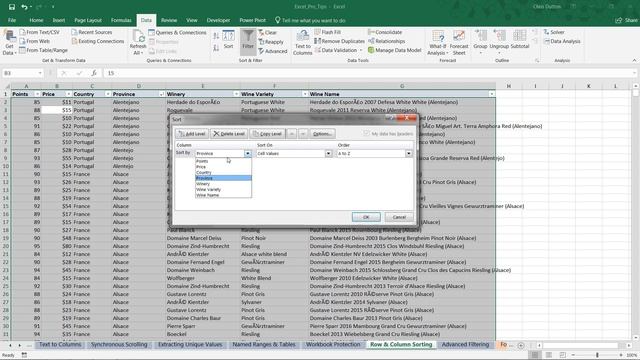Open the Winery column filter dropdown
Screen dimensions: 640x360
(236, 94)
